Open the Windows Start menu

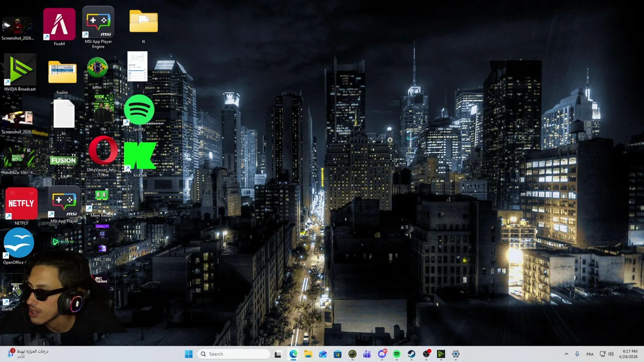click(188, 354)
